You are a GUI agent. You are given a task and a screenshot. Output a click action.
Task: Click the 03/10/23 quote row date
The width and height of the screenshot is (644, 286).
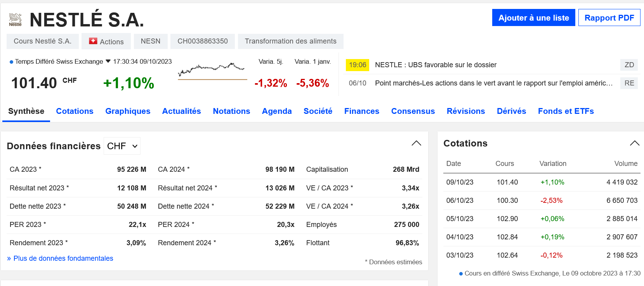coord(460,255)
